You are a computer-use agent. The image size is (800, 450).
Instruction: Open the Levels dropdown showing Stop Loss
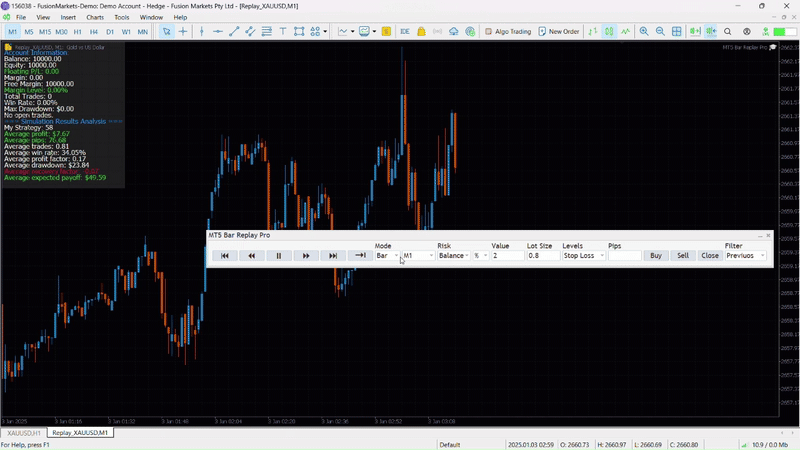coord(584,256)
